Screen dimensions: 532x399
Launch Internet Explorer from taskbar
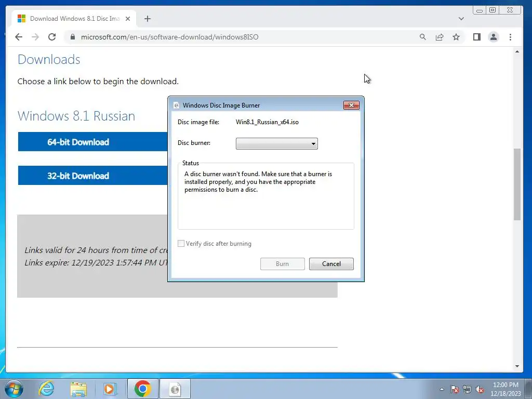pyautogui.click(x=46, y=389)
